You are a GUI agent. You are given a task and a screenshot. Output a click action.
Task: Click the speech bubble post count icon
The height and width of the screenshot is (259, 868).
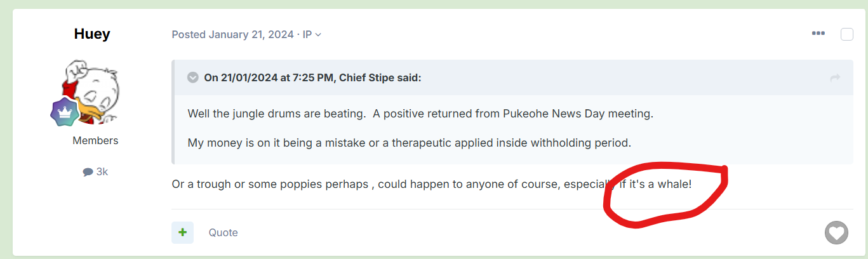coord(88,172)
